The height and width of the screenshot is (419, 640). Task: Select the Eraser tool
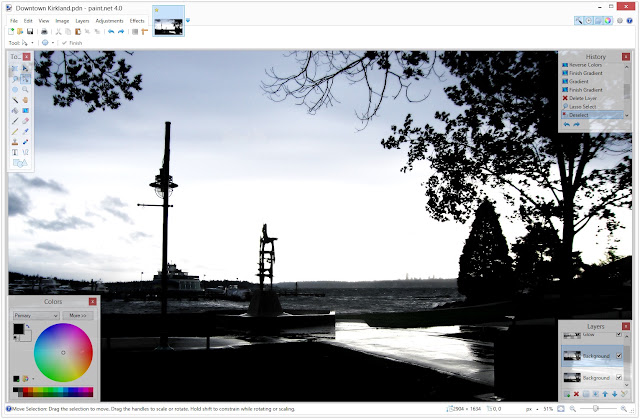[25, 121]
